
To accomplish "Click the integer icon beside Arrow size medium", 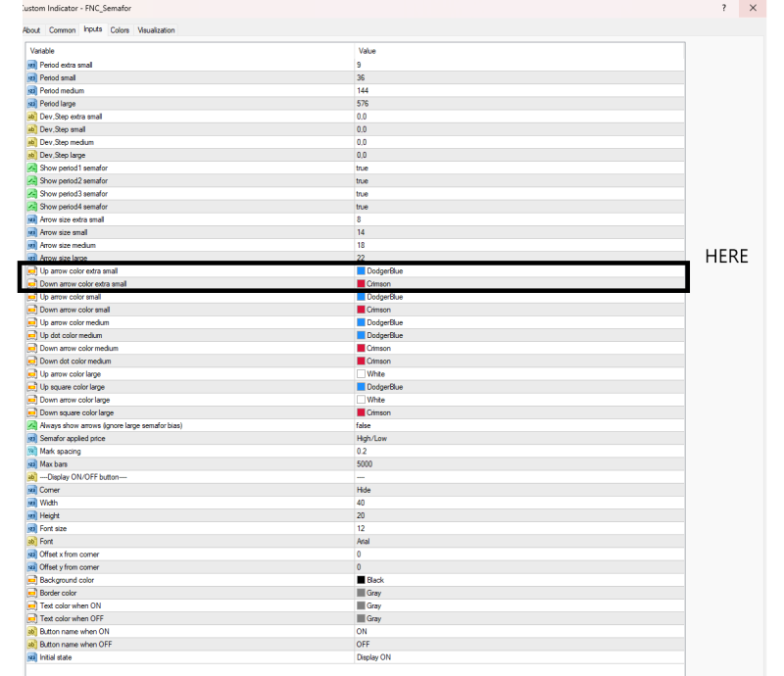I will click(x=32, y=245).
